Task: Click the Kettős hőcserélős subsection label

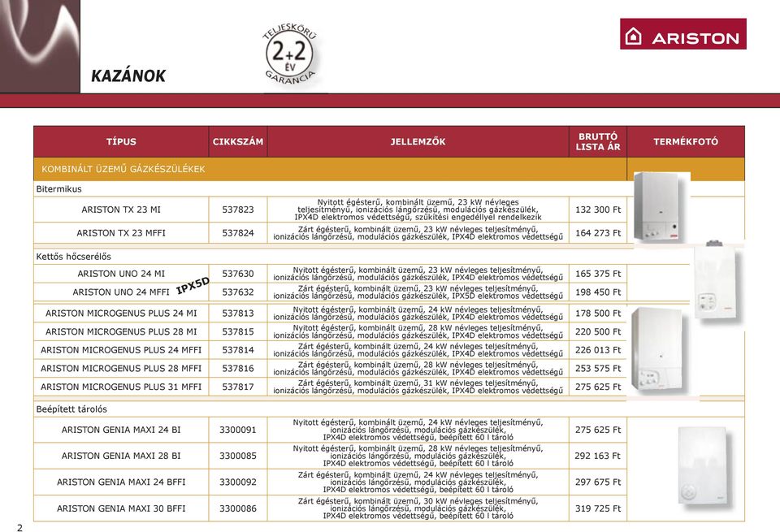Action: click(x=74, y=257)
